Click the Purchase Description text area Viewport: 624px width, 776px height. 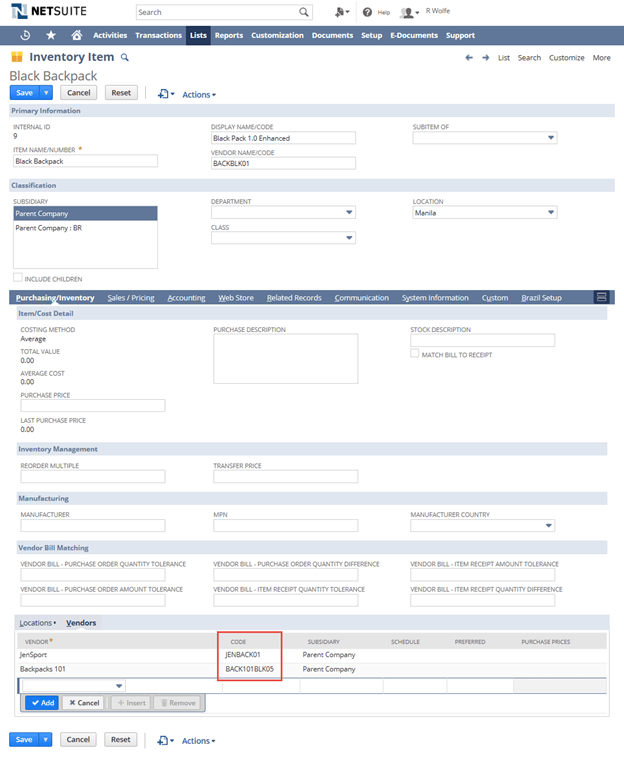tap(286, 358)
